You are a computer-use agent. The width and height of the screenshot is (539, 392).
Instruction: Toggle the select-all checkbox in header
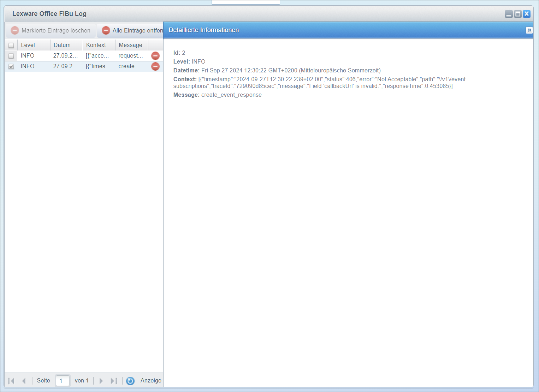[x=11, y=45]
